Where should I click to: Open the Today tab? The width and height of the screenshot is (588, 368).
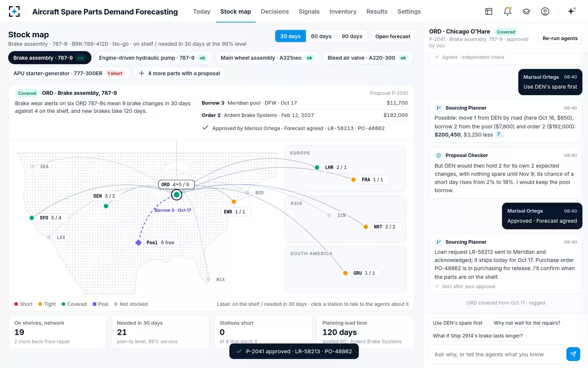tap(202, 11)
